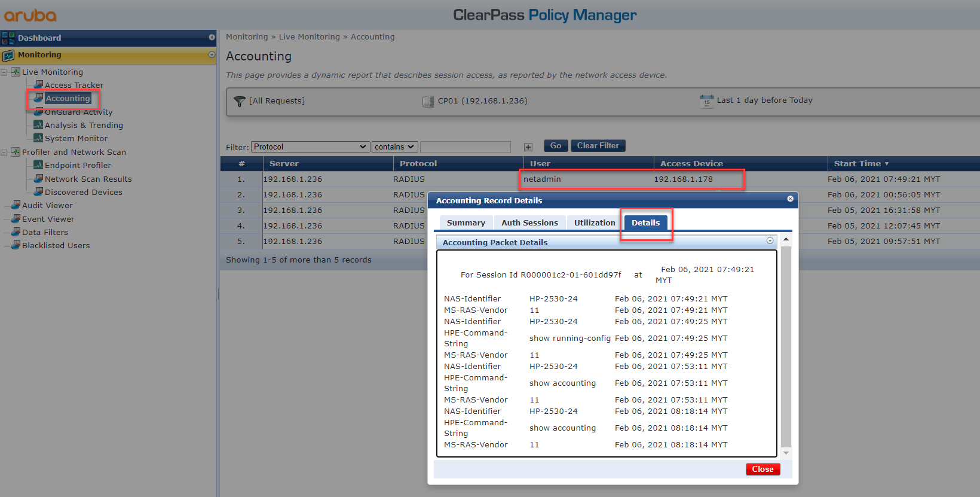Open the Protocol filter field dropdown
980x497 pixels.
point(311,147)
